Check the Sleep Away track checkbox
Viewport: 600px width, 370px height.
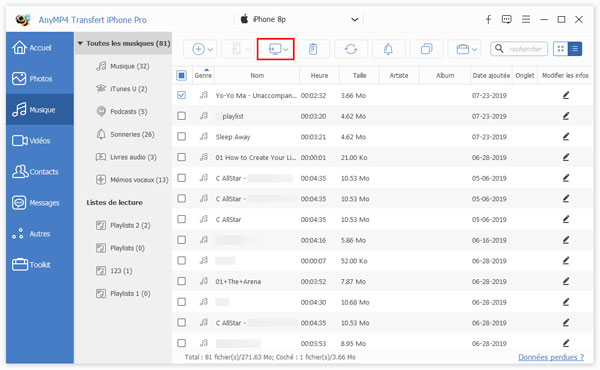coord(182,137)
